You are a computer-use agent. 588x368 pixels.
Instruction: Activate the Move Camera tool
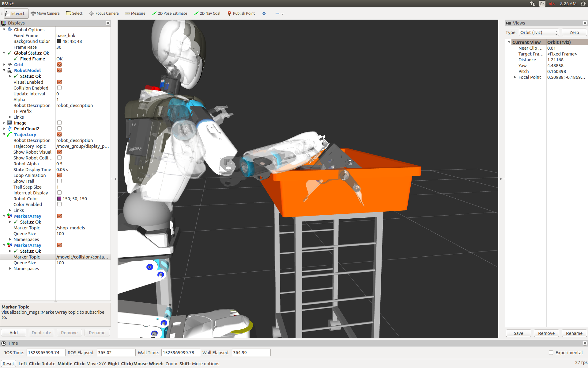coord(45,13)
